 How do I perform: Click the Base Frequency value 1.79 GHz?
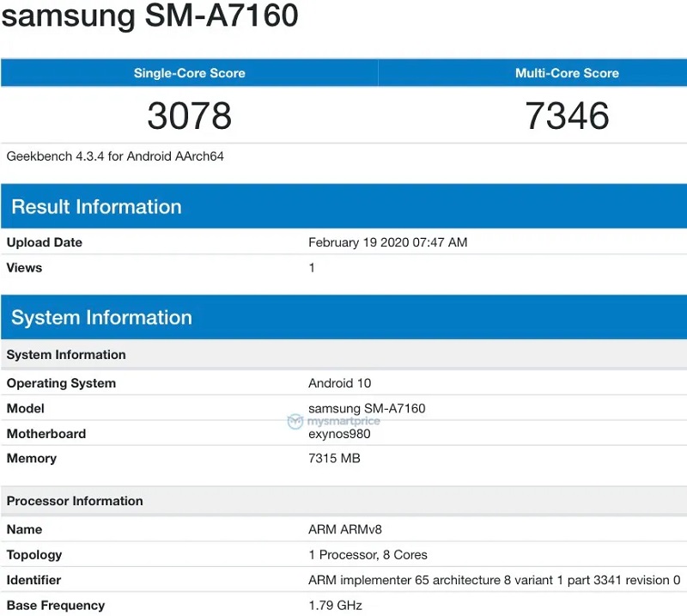334,605
